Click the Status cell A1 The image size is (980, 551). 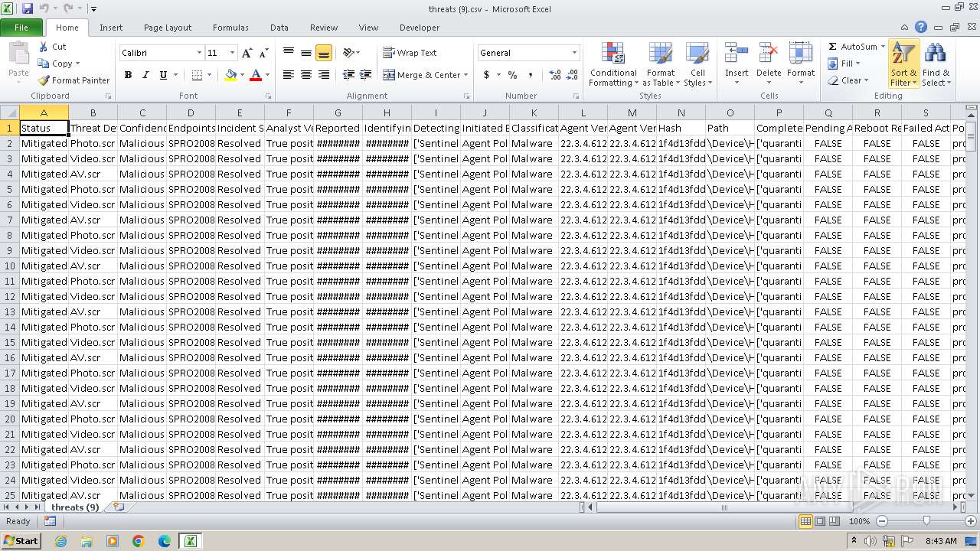click(x=44, y=128)
